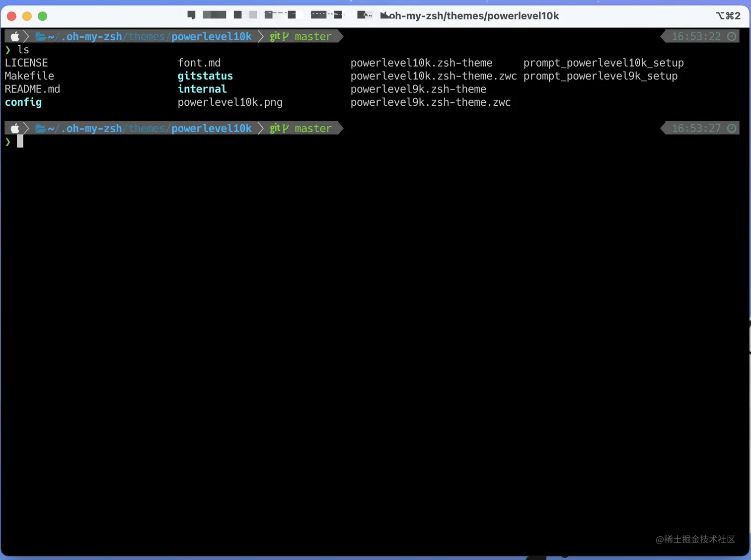
Task: Click the Apple logo in the second prompt
Action: (x=15, y=128)
